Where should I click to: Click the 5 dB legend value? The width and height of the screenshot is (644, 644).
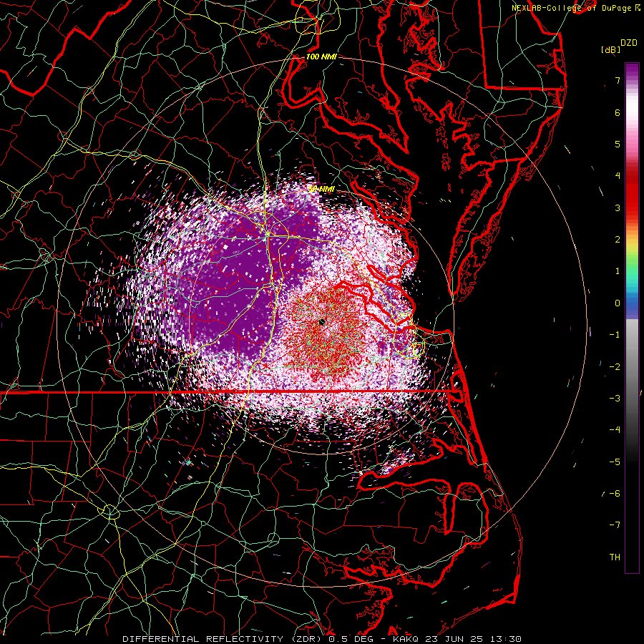pyautogui.click(x=618, y=144)
